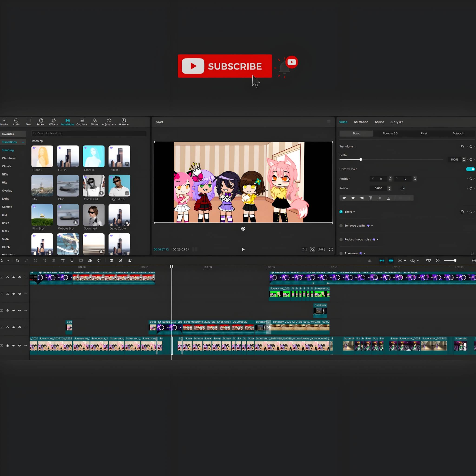The image size is (476, 476).
Task: Click the Ratio button in Player
Action: coord(321,249)
